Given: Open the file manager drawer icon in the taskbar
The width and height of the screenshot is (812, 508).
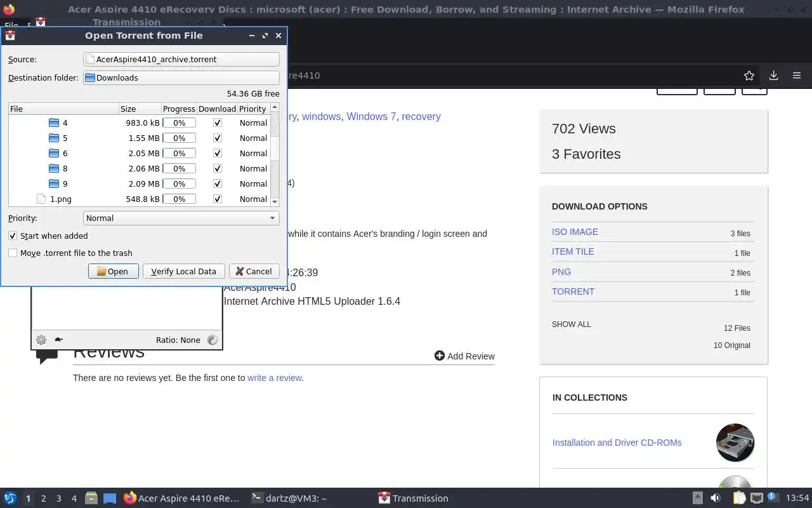Looking at the screenshot, I should tap(91, 498).
